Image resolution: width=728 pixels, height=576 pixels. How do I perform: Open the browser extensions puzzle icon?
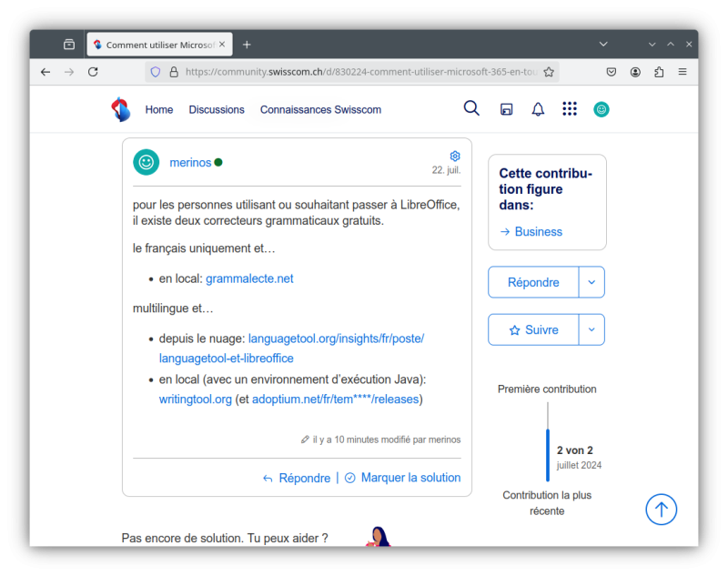click(x=659, y=72)
